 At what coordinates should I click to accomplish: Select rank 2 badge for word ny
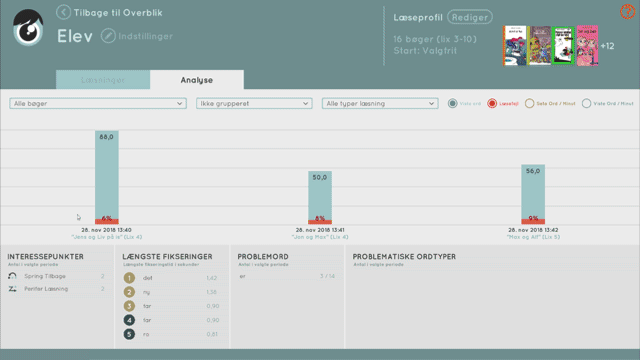tap(129, 292)
